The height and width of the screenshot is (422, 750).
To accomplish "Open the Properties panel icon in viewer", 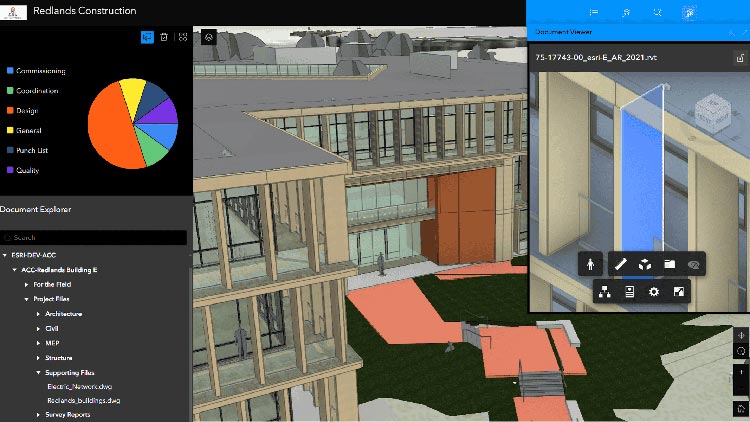I will pos(629,291).
